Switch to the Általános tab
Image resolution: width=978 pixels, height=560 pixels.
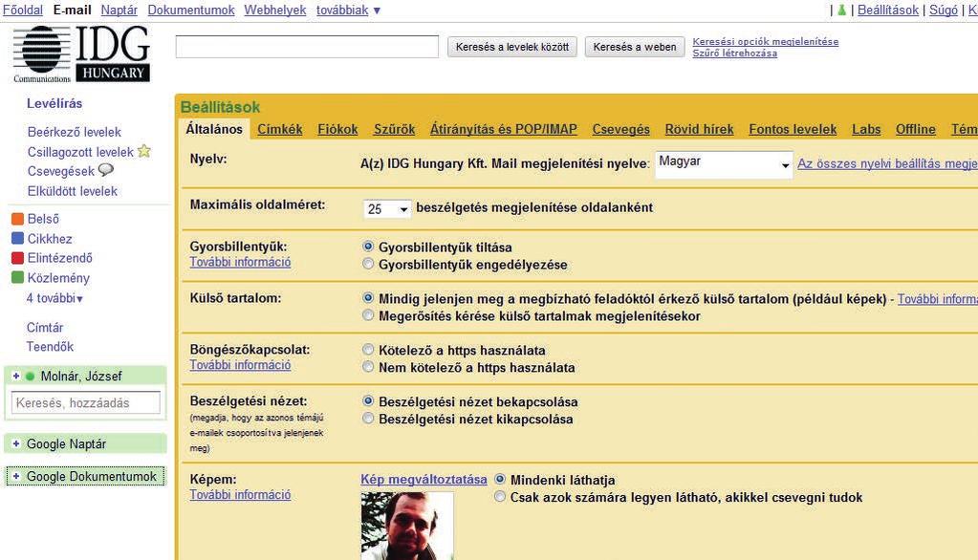click(x=214, y=129)
